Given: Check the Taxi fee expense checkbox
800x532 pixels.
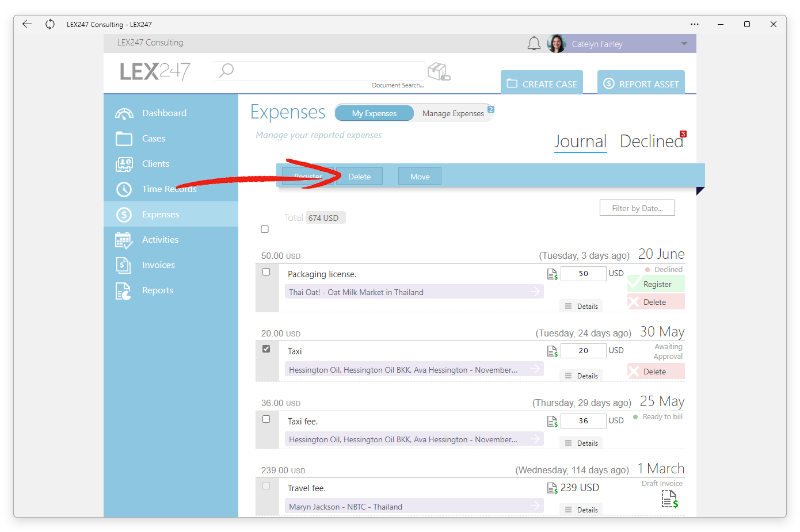Looking at the screenshot, I should 266,419.
